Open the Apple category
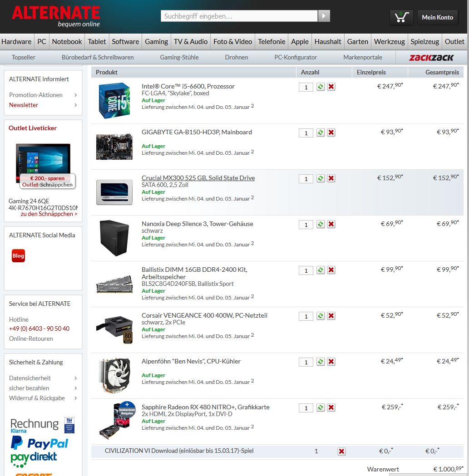The height and width of the screenshot is (476, 469). [300, 42]
